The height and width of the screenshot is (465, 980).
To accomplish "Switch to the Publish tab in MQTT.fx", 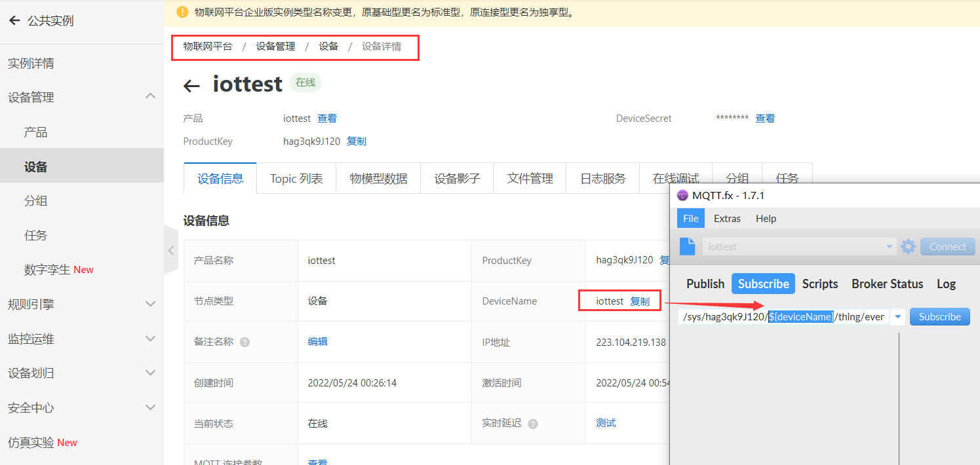I will 705,284.
